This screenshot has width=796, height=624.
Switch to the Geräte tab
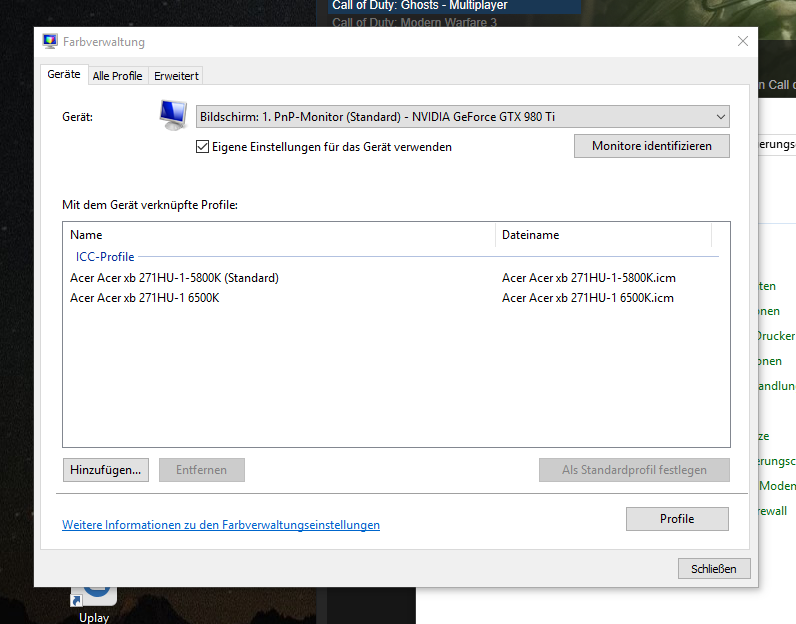64,74
